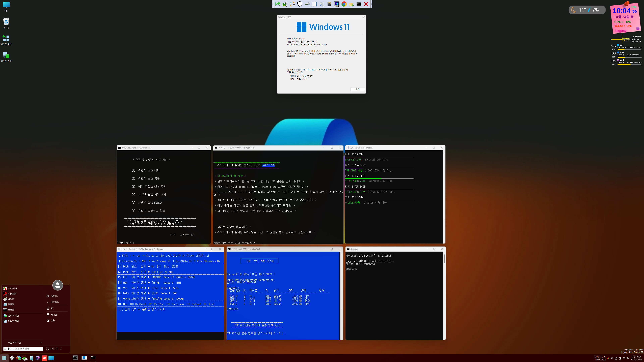Image resolution: width=644 pixels, height=362 pixels.
Task: Close the Windows 정보 dialog
Action: pos(363,17)
